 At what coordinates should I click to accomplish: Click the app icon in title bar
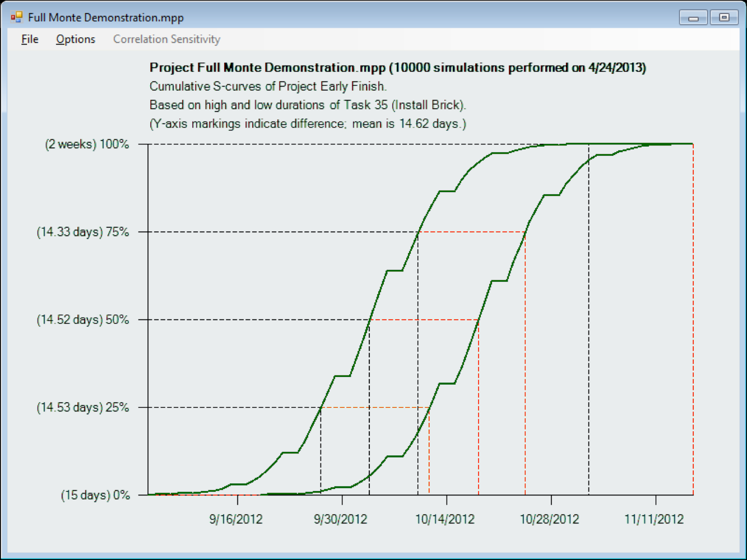[16, 17]
